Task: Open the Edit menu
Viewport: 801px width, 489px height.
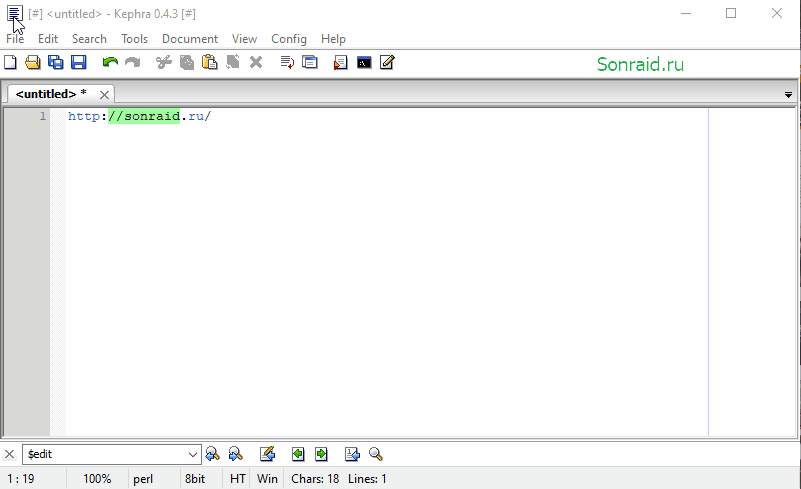Action: (x=48, y=39)
